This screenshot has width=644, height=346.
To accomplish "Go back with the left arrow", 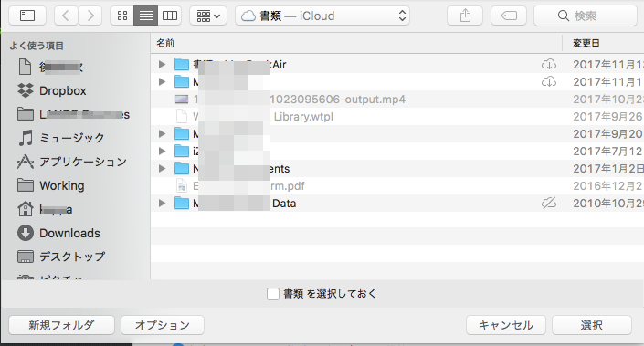I will 66,16.
